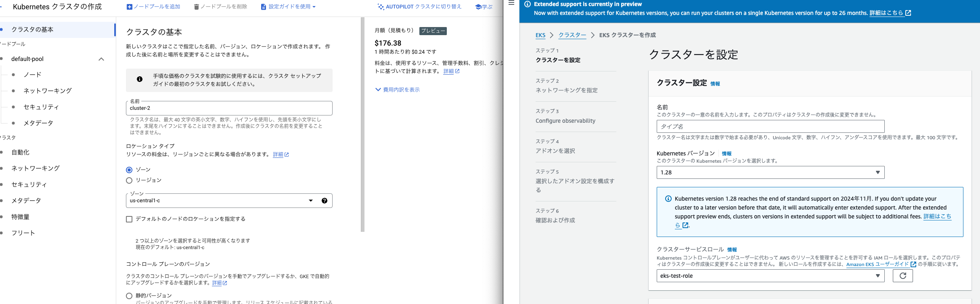This screenshot has height=304, width=980.
Task: Click external link icon after Amazon EKS ユーザーガイド
Action: coord(913,264)
